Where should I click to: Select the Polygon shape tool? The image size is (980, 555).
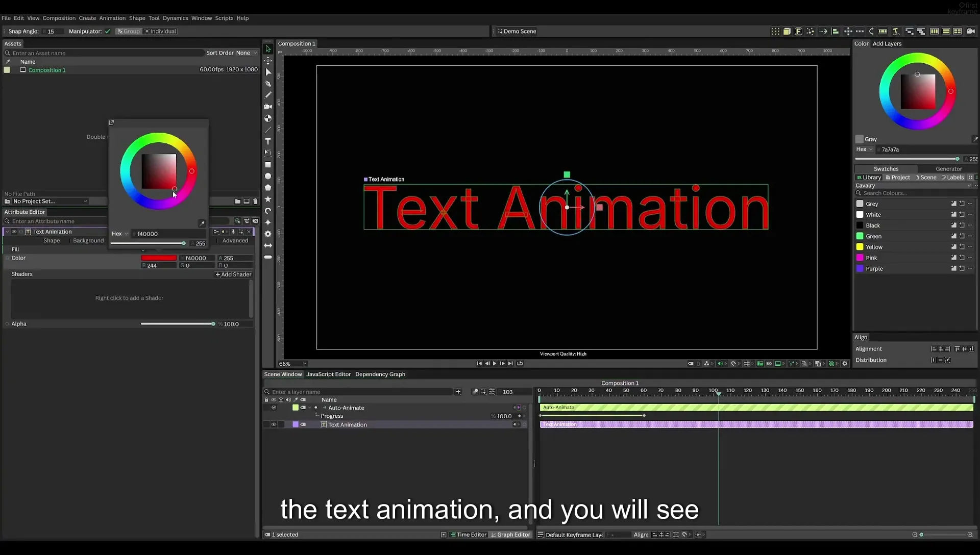[268, 188]
